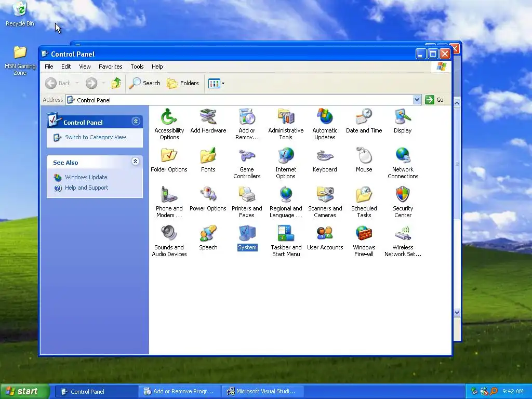Select the User Accounts icon
This screenshot has height=399, width=532.
pos(325,238)
